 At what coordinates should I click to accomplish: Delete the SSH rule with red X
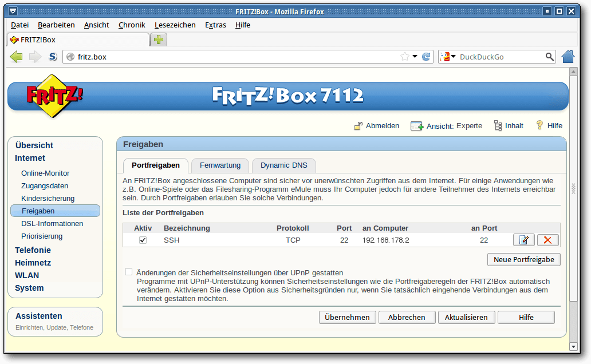coord(547,240)
